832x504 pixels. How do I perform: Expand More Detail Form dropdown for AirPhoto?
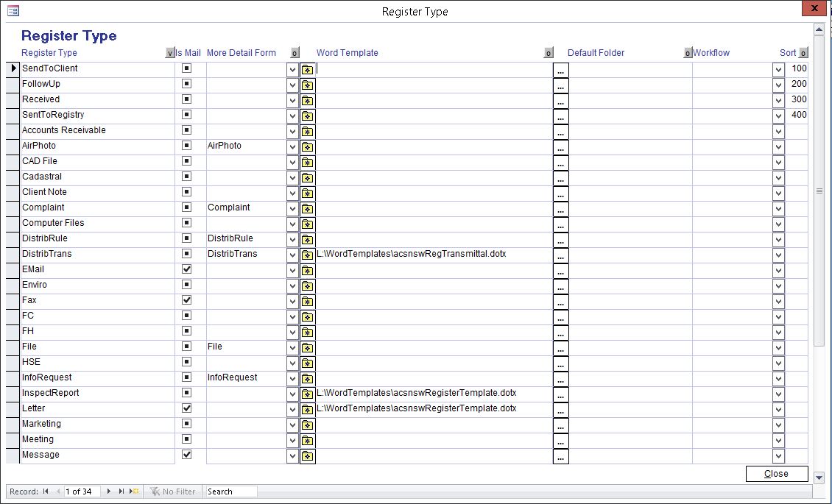(x=292, y=146)
